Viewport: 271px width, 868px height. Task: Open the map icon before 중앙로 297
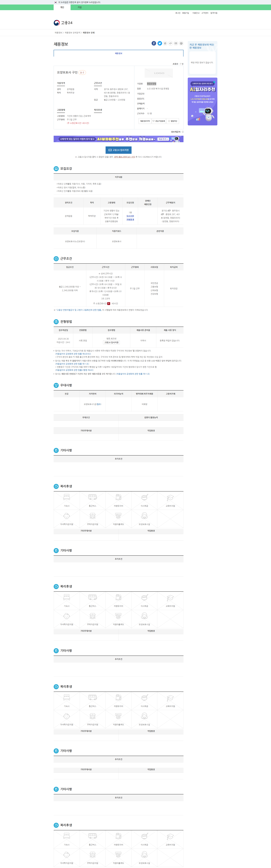coord(162,214)
